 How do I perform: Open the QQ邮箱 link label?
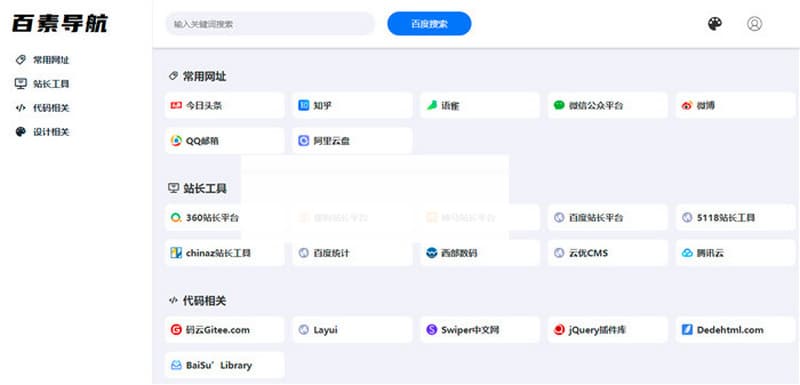tap(202, 141)
